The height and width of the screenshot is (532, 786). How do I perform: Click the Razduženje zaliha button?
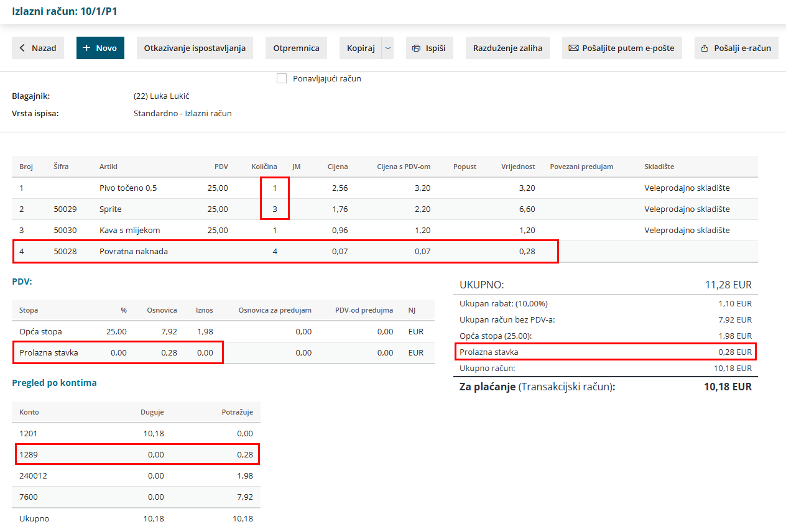(x=507, y=48)
